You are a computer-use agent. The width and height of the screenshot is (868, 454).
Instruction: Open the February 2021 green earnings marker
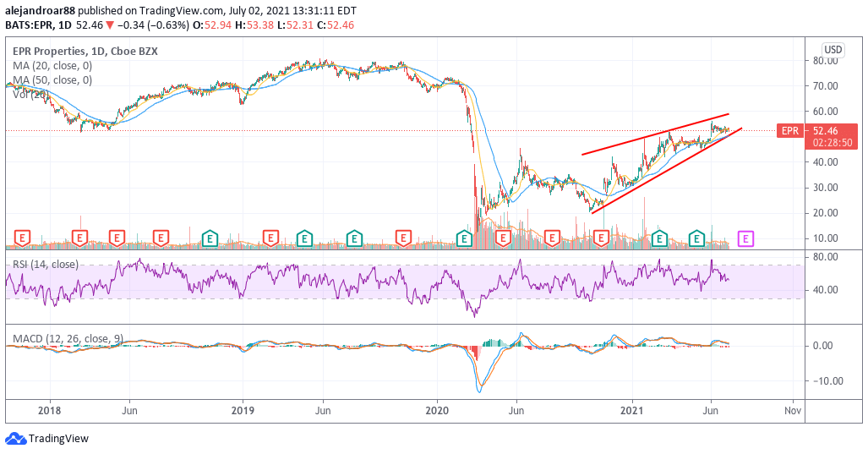(x=658, y=239)
